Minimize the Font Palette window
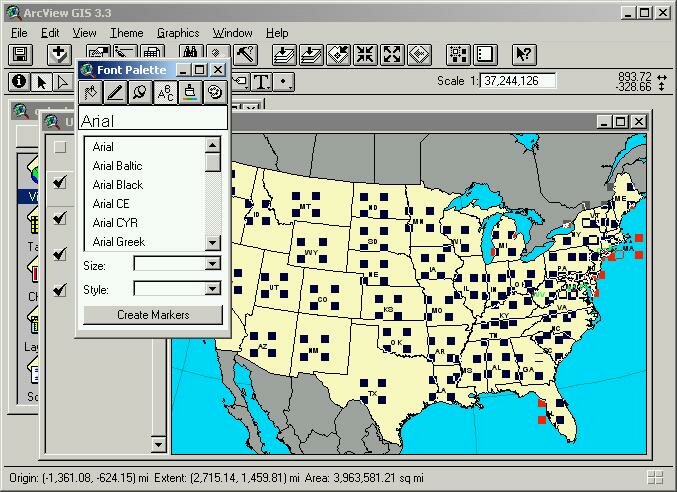The image size is (677, 492). [x=183, y=70]
